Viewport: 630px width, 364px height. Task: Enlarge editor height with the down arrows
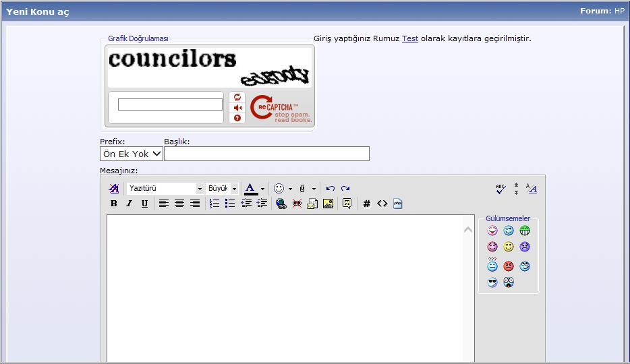click(516, 192)
